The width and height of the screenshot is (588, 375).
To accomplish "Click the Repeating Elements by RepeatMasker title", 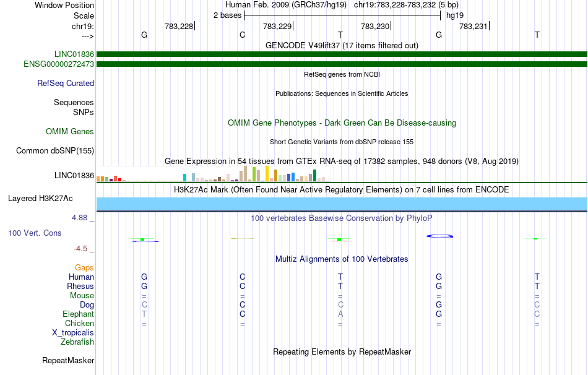I will [342, 352].
